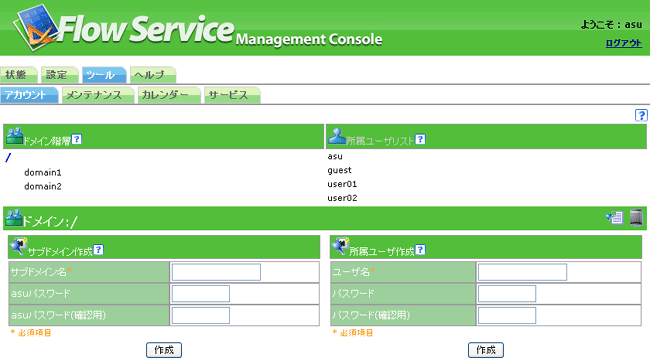The image size is (650, 361).
Task: Click 作成 button under 所属ユーザ作成
Action: click(486, 350)
